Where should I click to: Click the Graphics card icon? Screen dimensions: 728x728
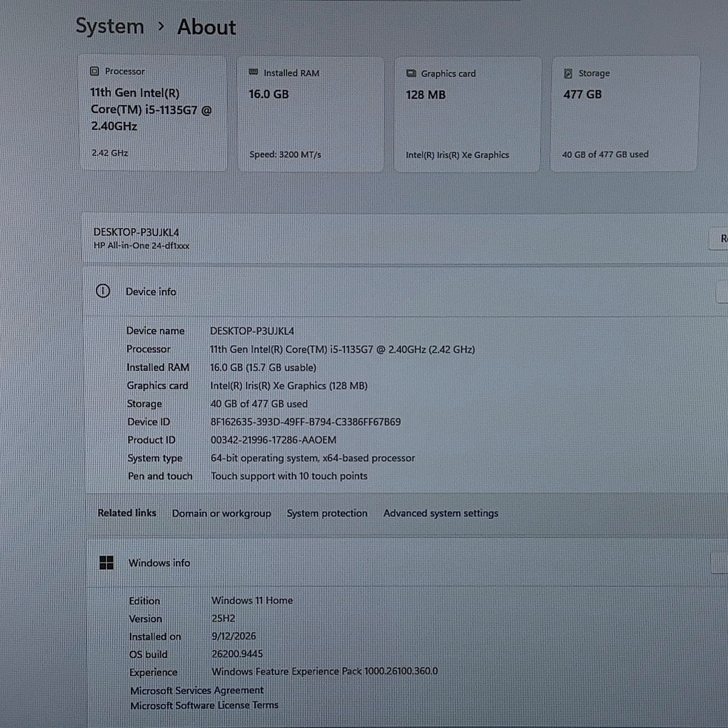coord(411,73)
